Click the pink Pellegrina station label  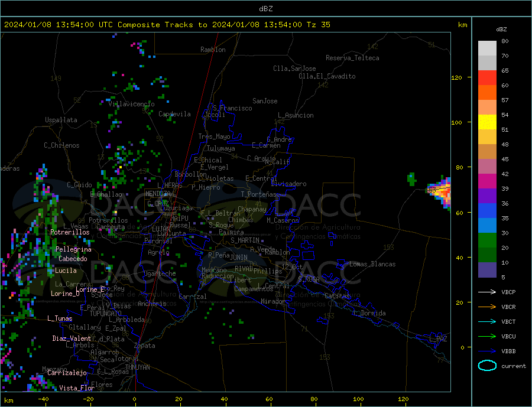(73, 250)
